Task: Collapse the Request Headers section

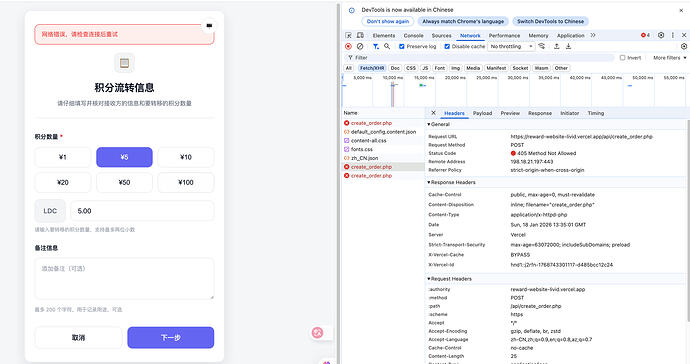Action: pos(449,279)
